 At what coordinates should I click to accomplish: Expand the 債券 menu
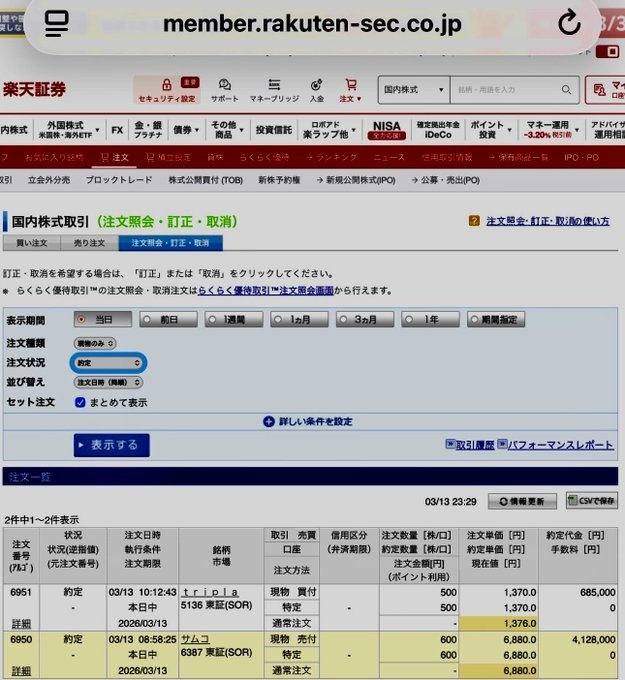[x=186, y=130]
